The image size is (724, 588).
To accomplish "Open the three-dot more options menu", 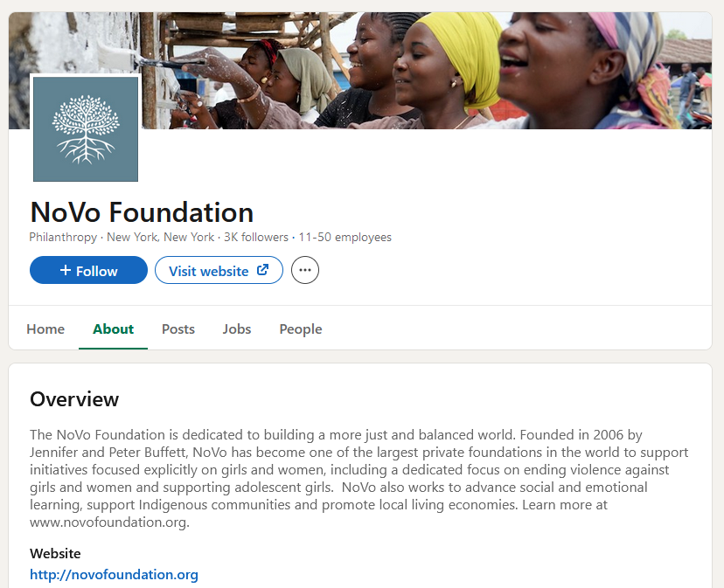I will (x=305, y=270).
